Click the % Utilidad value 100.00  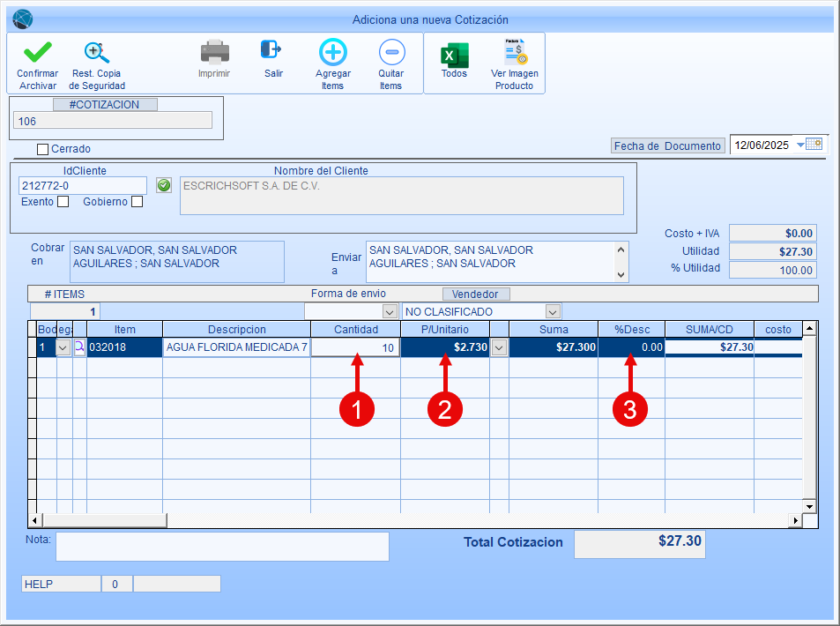click(772, 270)
